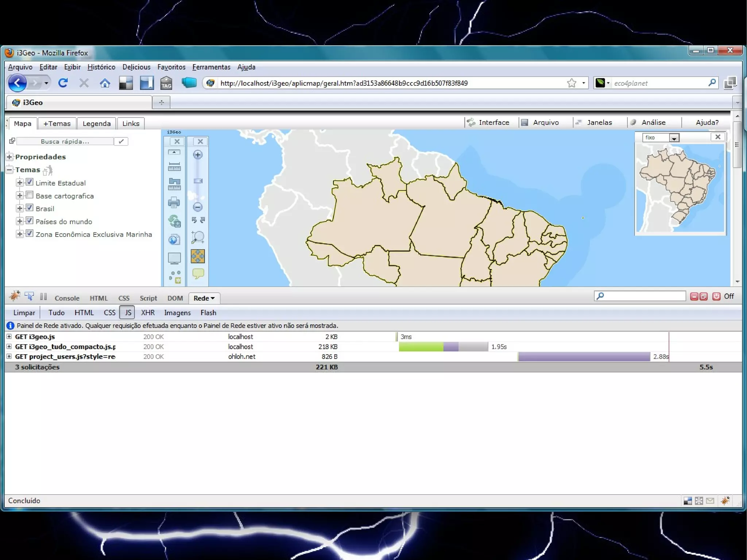This screenshot has width=747, height=560.
Task: Click the Firebug inspect element icon
Action: (29, 296)
